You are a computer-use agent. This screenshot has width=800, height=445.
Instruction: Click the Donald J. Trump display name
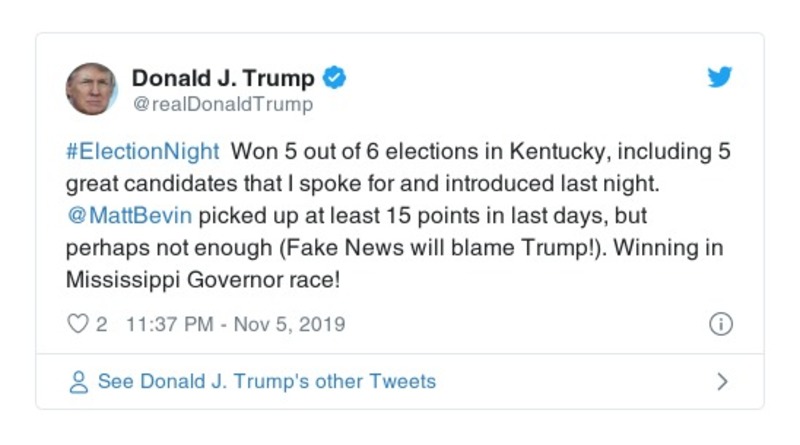coord(223,78)
